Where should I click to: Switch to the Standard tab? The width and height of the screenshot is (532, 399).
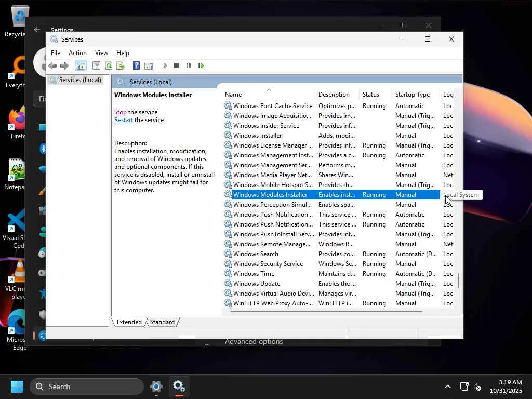[162, 322]
